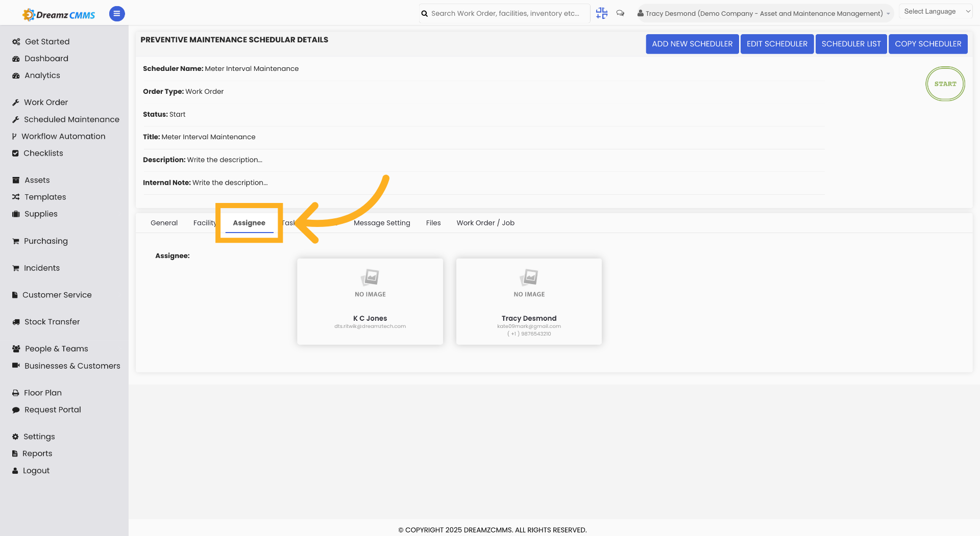Click the Purchasing cart icon
The width and height of the screenshot is (980, 536).
pos(16,241)
